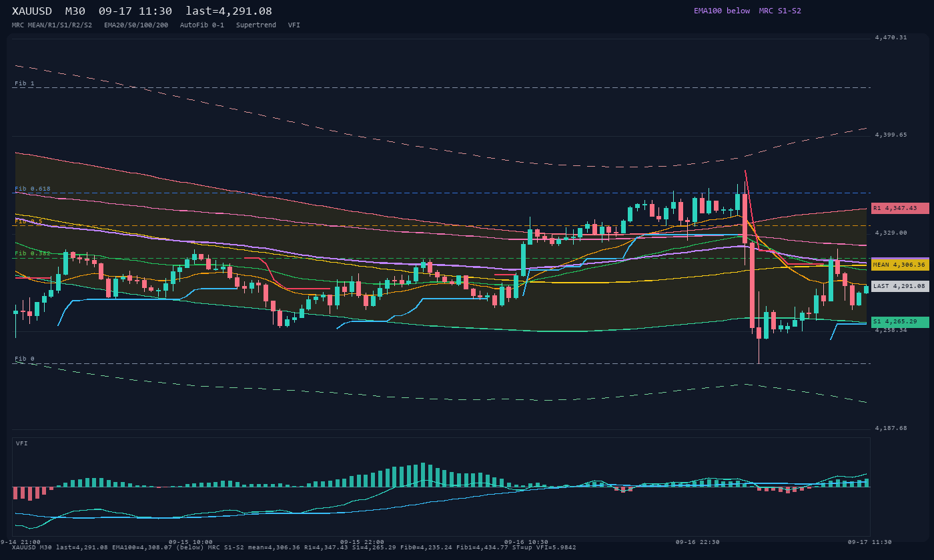Viewport: 934px width, 560px height.
Task: Select the AutoFib 0-1 indicator label
Action: [202, 25]
